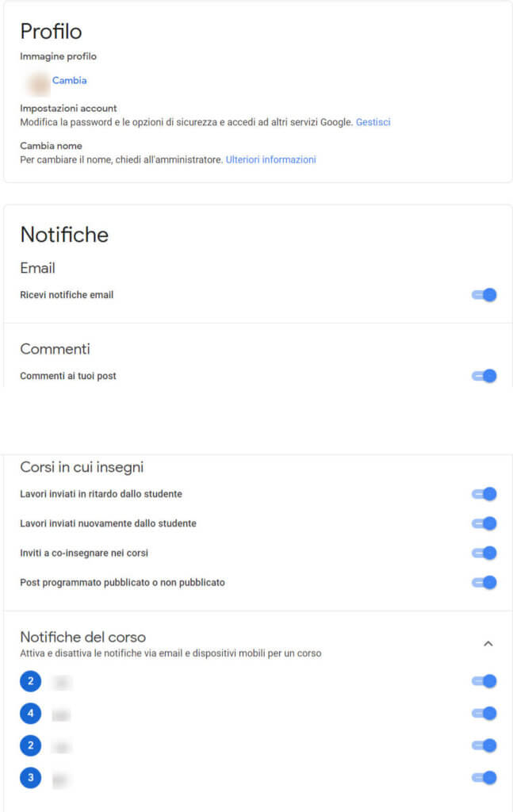Disable Ricevi notifiche email toggle

[x=484, y=295]
